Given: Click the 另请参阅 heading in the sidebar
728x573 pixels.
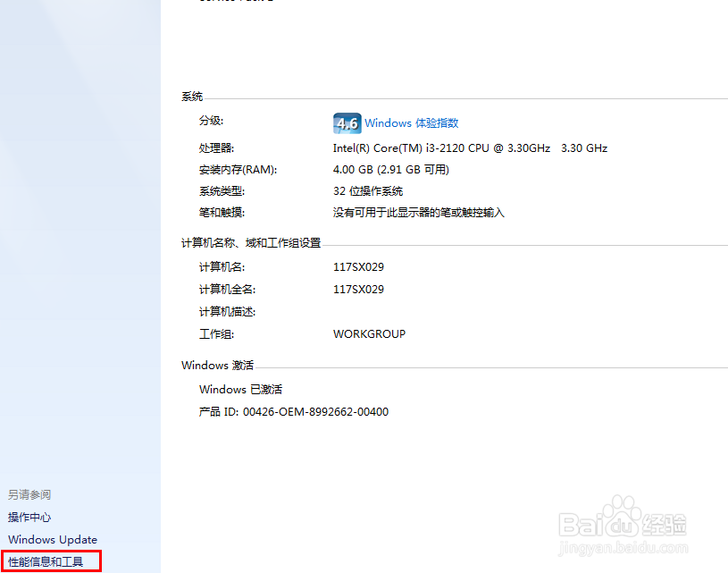Looking at the screenshot, I should pos(29,495).
